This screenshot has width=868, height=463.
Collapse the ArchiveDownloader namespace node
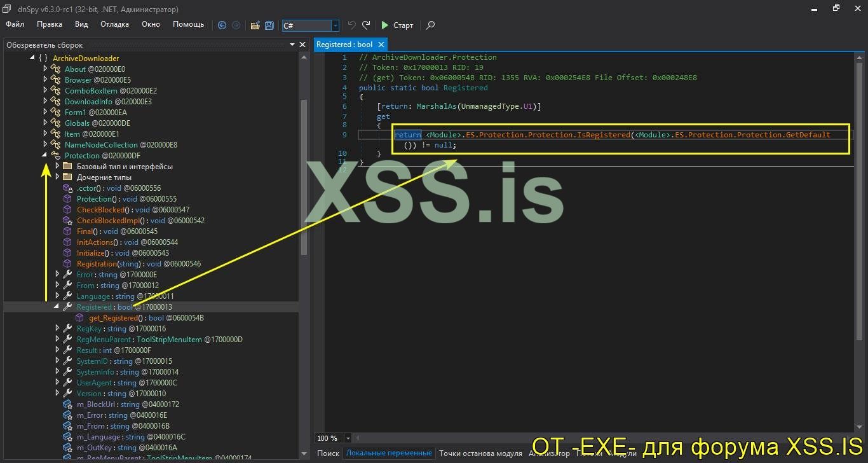(32, 59)
